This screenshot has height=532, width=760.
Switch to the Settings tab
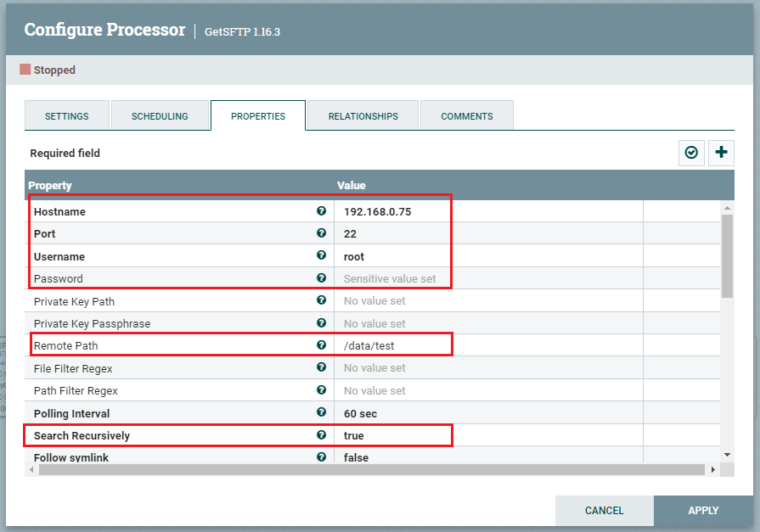[x=67, y=115]
